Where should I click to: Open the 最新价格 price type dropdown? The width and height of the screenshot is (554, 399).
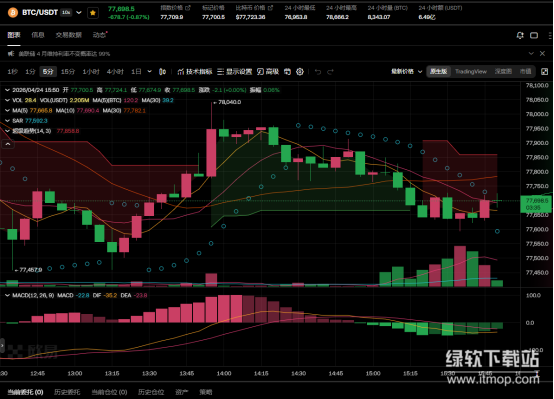406,71
